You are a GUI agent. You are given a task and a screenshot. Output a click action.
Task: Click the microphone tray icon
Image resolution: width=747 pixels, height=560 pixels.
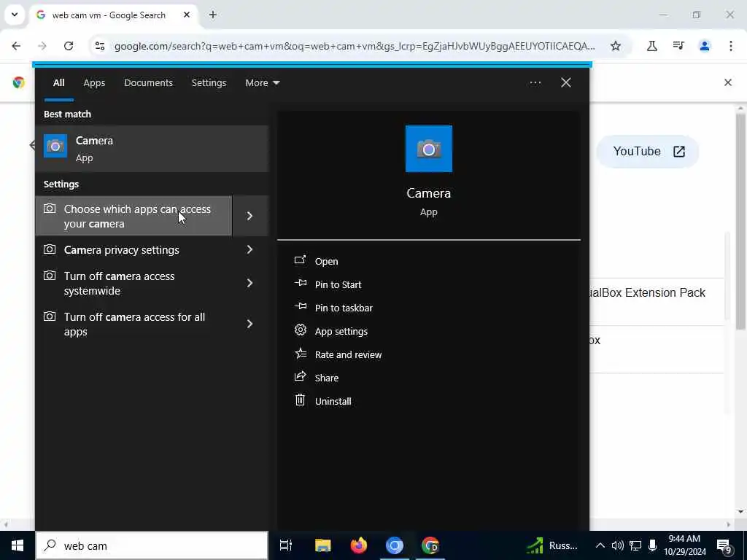[x=652, y=545]
